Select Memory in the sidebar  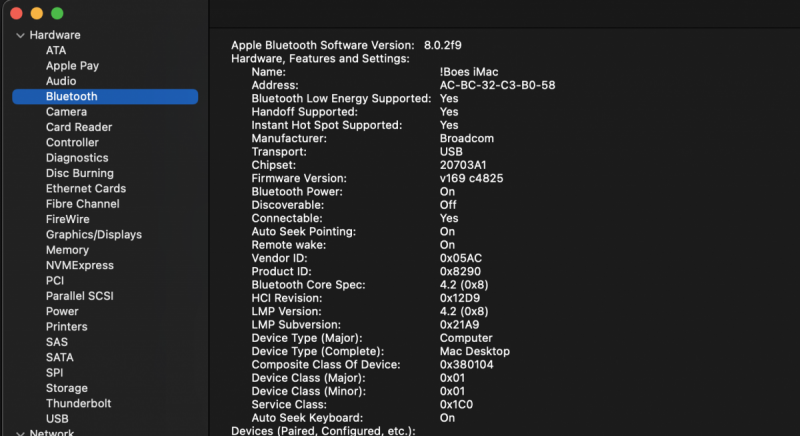click(67, 250)
